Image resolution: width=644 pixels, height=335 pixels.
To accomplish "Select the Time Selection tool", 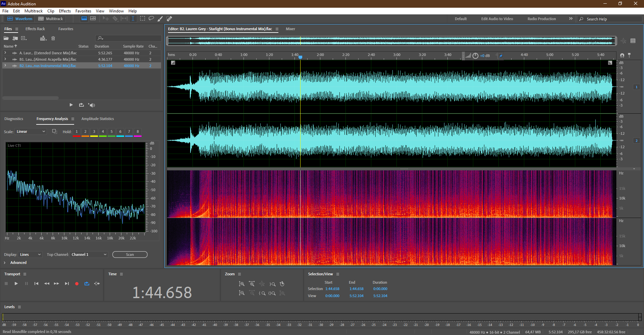I will 133,19.
